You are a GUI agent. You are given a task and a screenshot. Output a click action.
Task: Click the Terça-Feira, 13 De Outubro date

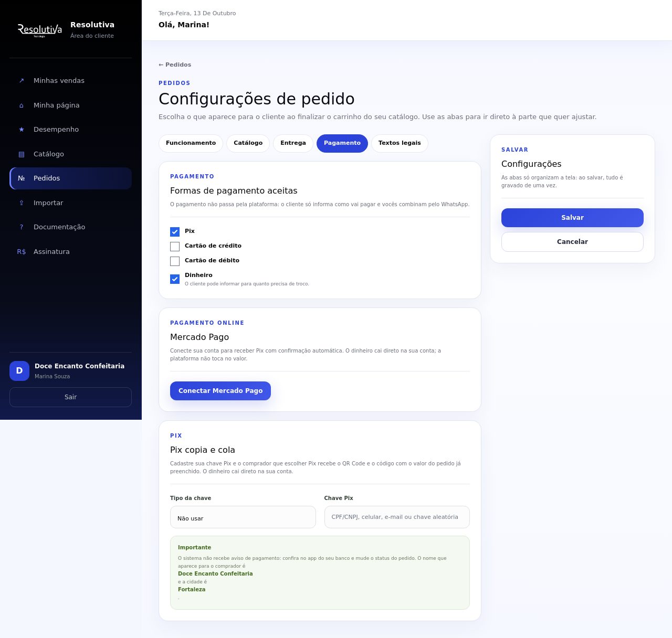[x=197, y=14]
